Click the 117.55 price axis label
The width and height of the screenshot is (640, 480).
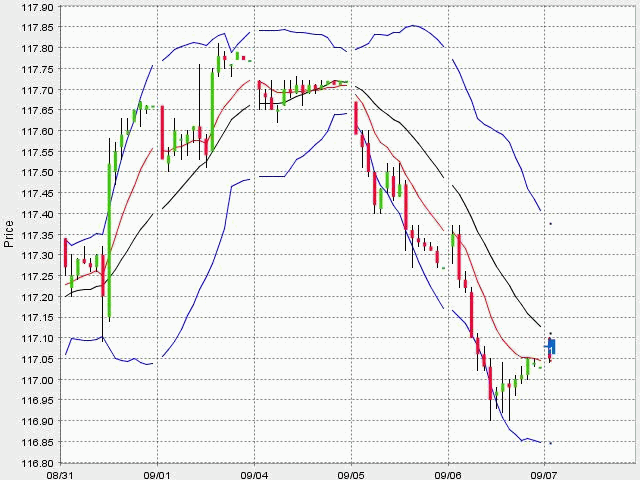37,152
